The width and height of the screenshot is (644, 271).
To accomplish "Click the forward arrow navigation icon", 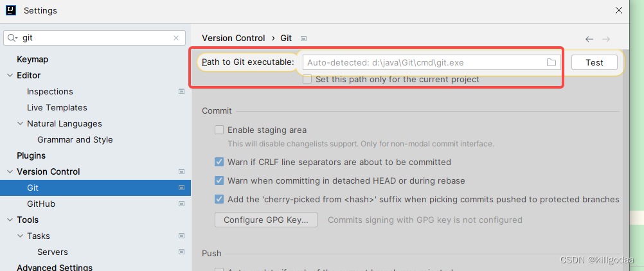I will (606, 39).
